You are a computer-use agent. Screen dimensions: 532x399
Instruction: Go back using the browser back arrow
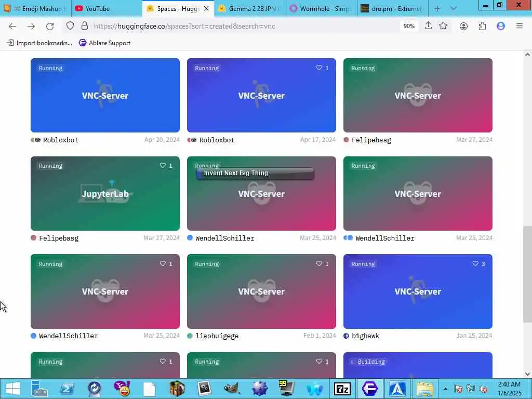pos(12,26)
